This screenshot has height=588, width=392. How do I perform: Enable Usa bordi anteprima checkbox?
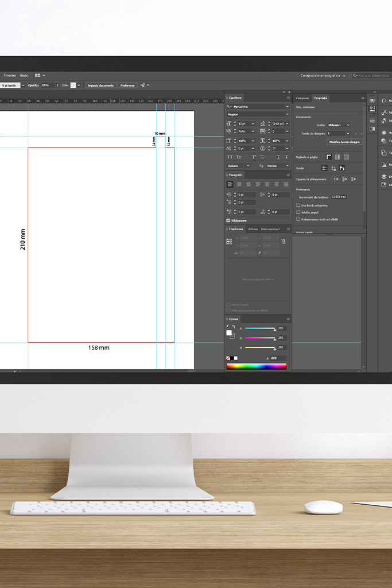[298, 205]
